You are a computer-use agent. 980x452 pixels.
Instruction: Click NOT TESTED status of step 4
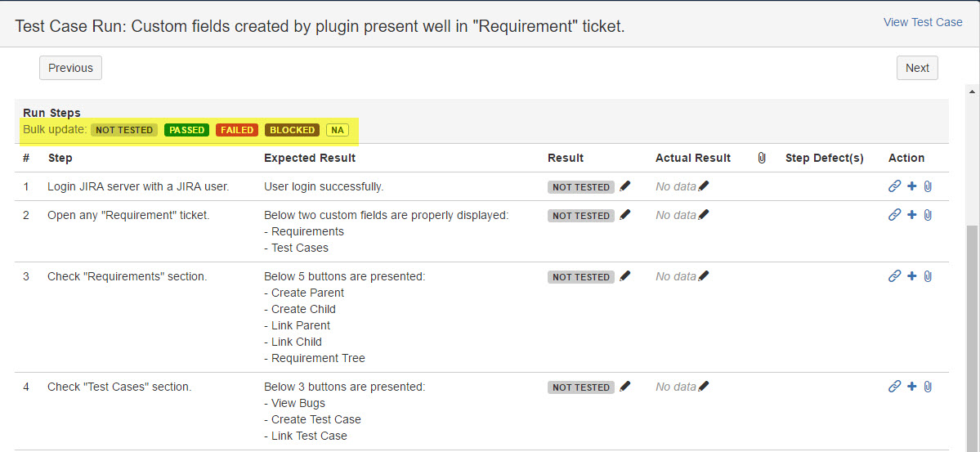(580, 387)
